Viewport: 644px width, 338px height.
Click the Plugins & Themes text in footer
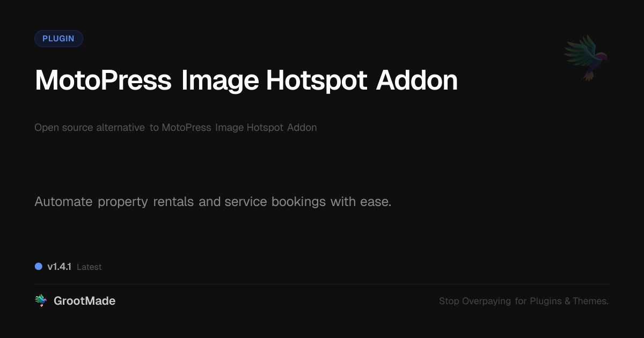pos(569,301)
